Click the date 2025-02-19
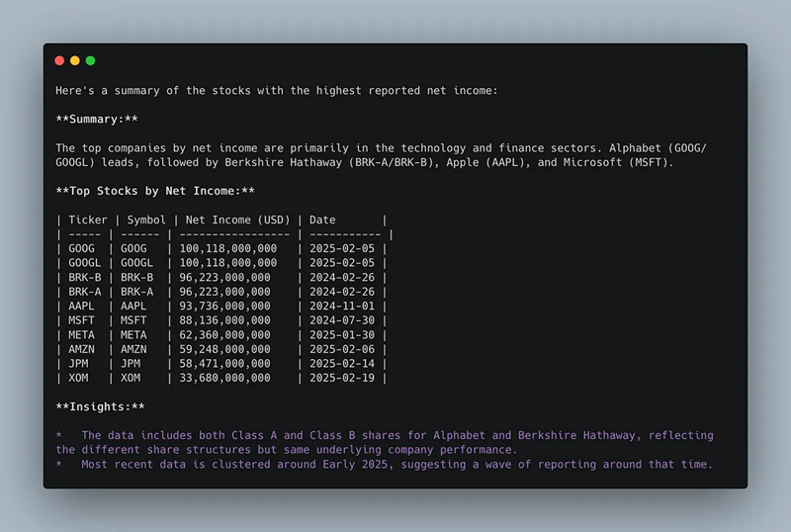The height and width of the screenshot is (532, 791). tap(342, 378)
